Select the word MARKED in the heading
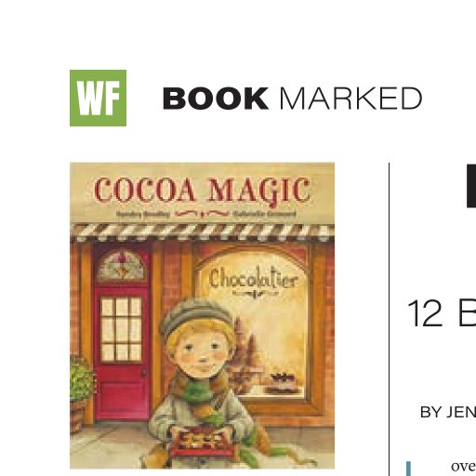 [x=350, y=99]
